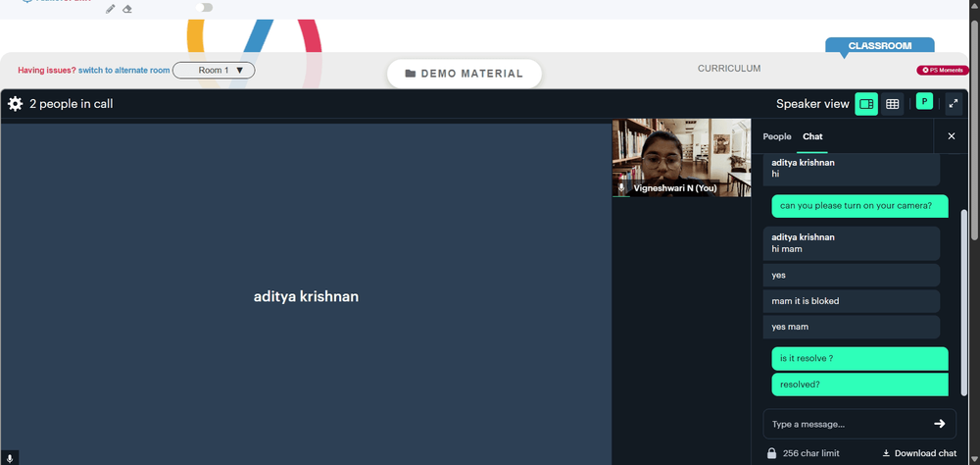Image resolution: width=980 pixels, height=465 pixels.
Task: Open the People tab
Action: point(777,136)
